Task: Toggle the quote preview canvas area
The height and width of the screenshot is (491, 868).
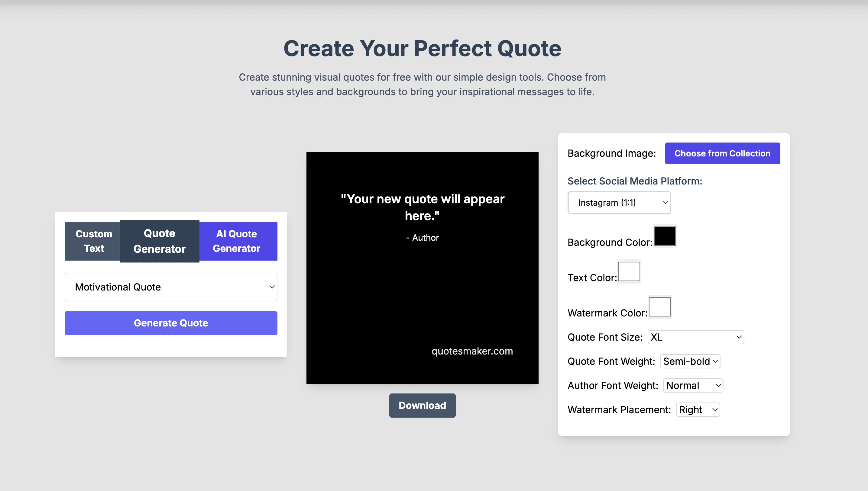Action: coord(423,268)
